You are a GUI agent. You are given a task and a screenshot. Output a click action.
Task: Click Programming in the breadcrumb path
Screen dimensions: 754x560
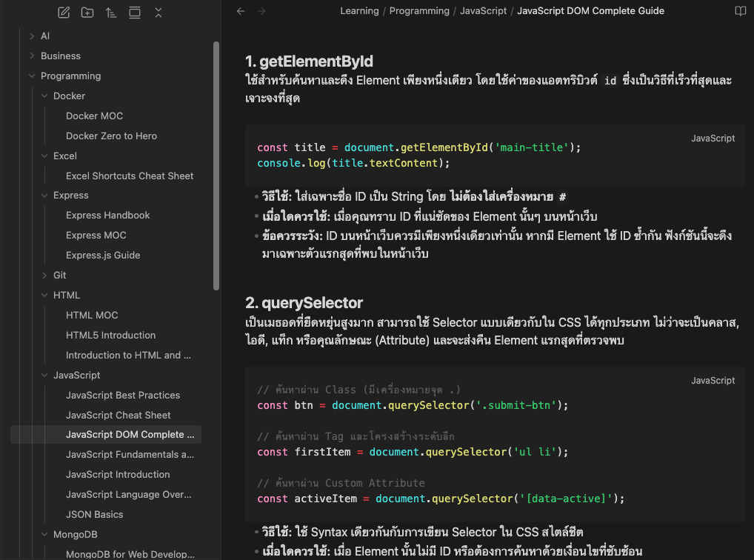pos(419,11)
